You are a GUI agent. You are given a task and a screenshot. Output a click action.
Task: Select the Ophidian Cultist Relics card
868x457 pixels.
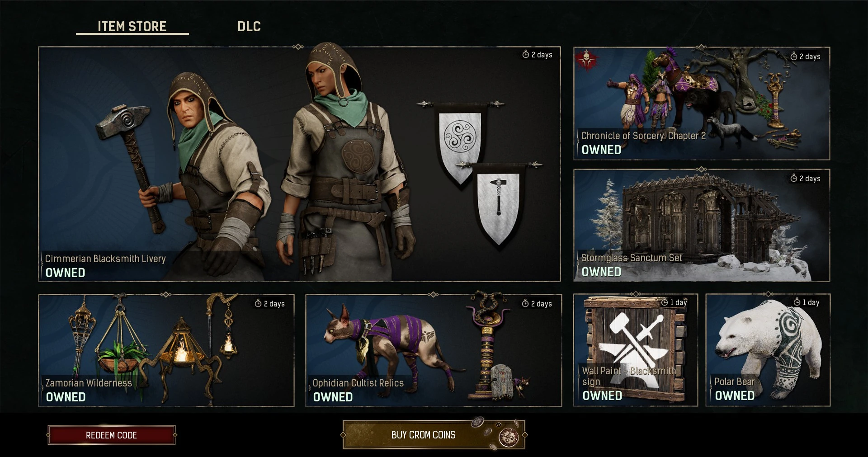click(434, 350)
